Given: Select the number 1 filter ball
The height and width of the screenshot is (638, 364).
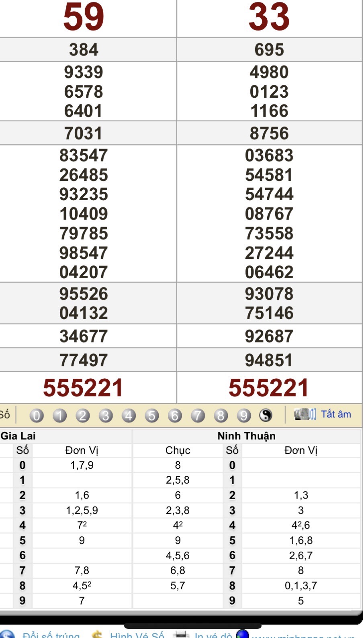Looking at the screenshot, I should tap(59, 415).
